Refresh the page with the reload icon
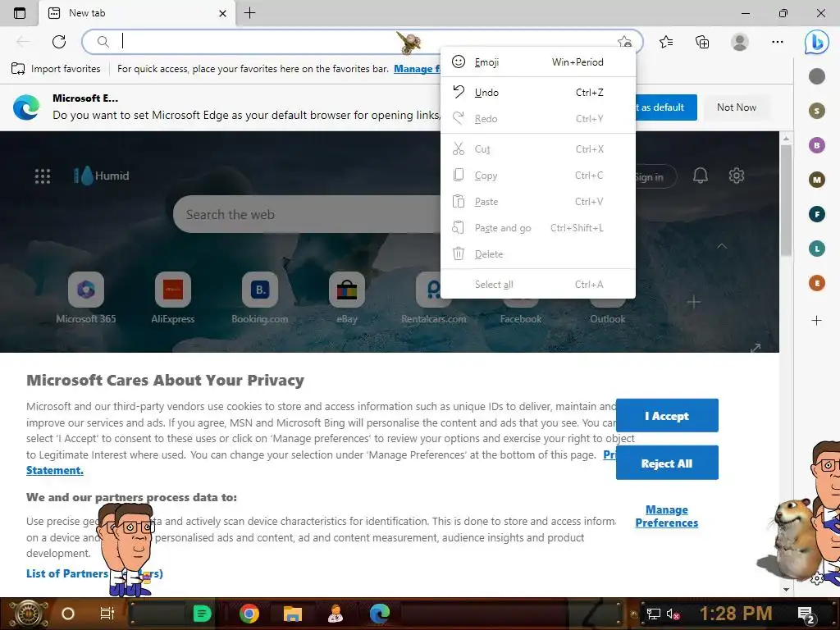 pos(59,42)
